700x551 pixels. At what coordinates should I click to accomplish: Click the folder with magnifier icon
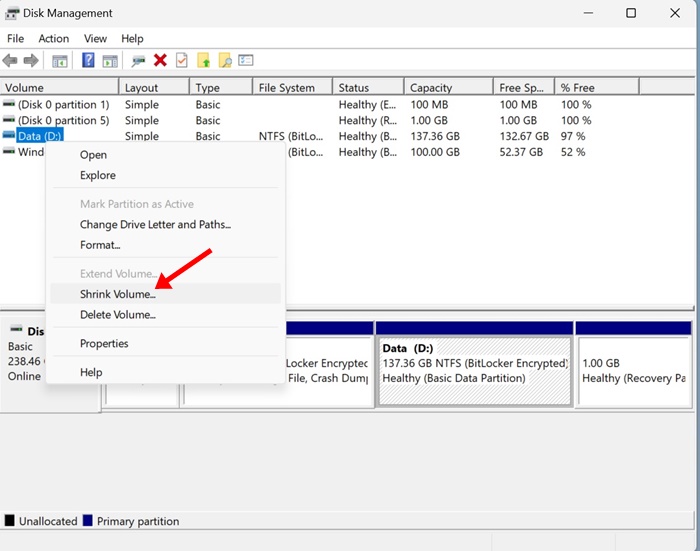tap(225, 60)
